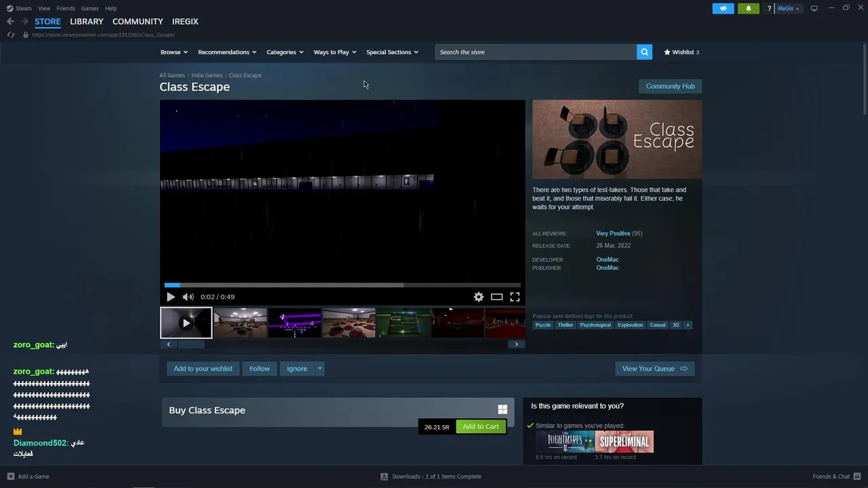Open the Help menu
This screenshot has height=488, width=868.
[x=111, y=8]
